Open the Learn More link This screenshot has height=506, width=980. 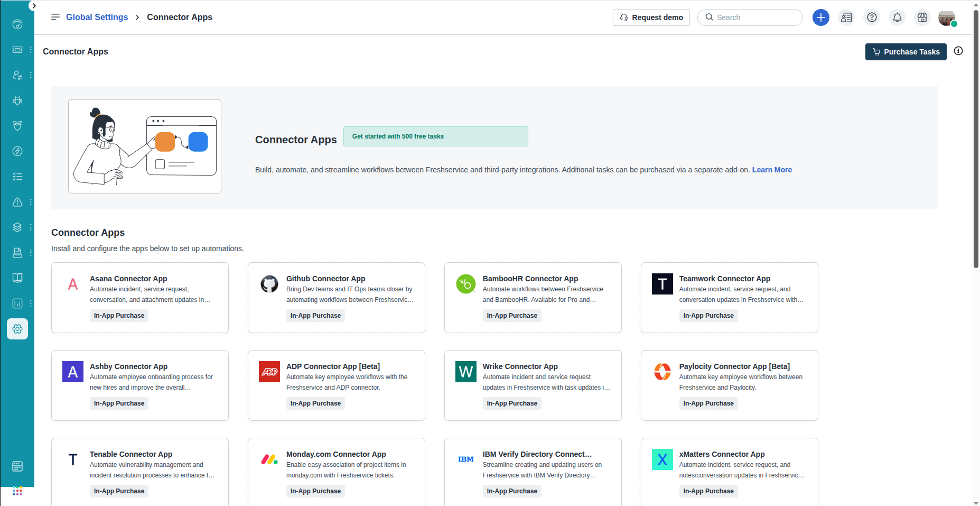pyautogui.click(x=771, y=170)
